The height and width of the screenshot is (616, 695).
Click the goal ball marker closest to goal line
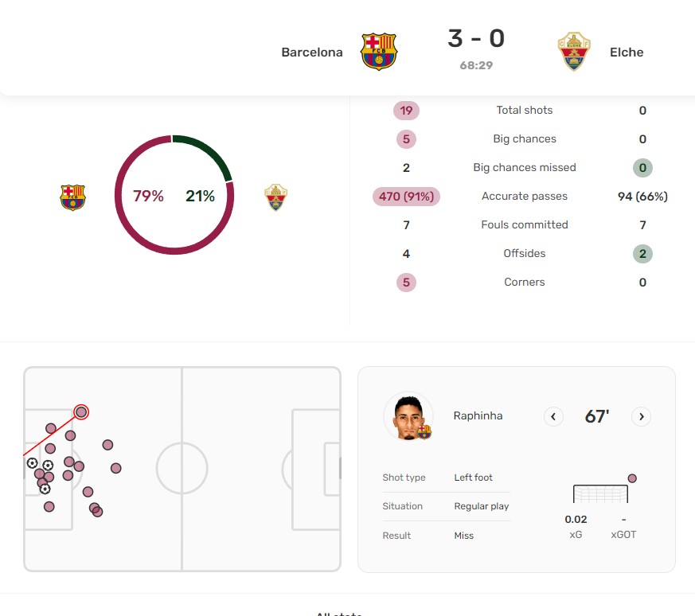click(32, 463)
